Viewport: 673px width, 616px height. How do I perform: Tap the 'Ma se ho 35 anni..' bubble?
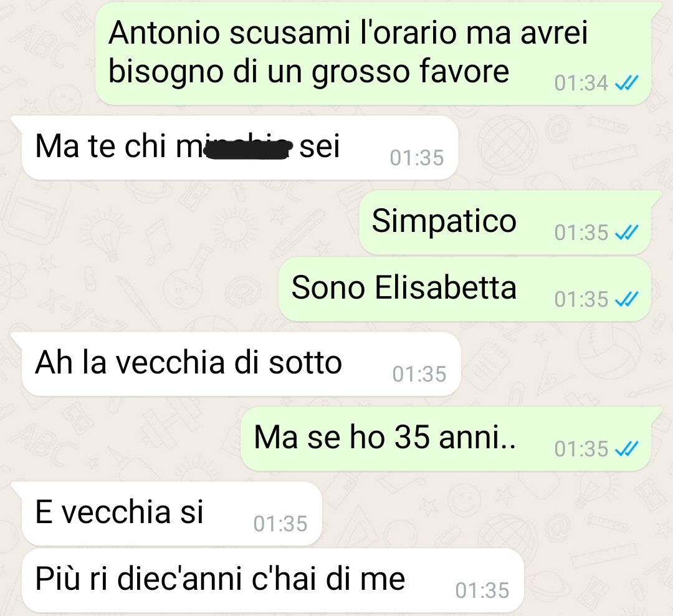pos(446,439)
